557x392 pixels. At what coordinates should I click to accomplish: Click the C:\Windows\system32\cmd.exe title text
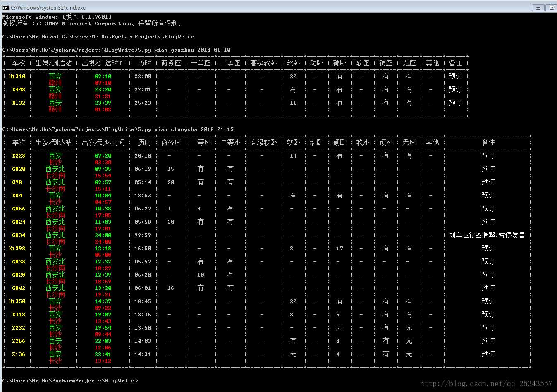click(48, 7)
